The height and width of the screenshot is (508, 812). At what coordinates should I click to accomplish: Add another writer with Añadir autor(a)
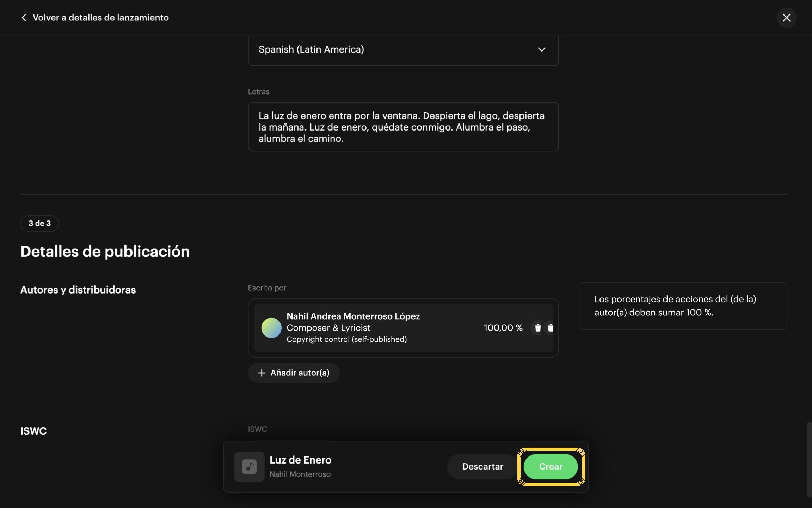(294, 373)
